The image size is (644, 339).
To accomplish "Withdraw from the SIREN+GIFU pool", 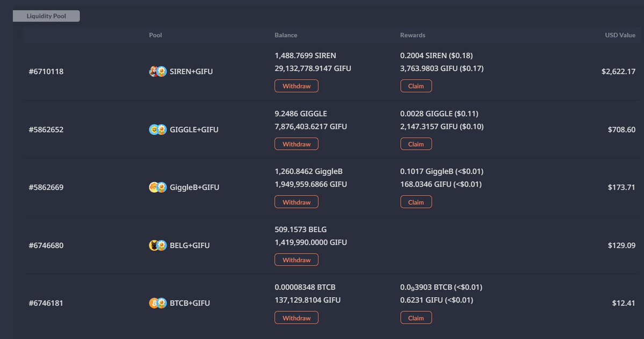I will (296, 85).
